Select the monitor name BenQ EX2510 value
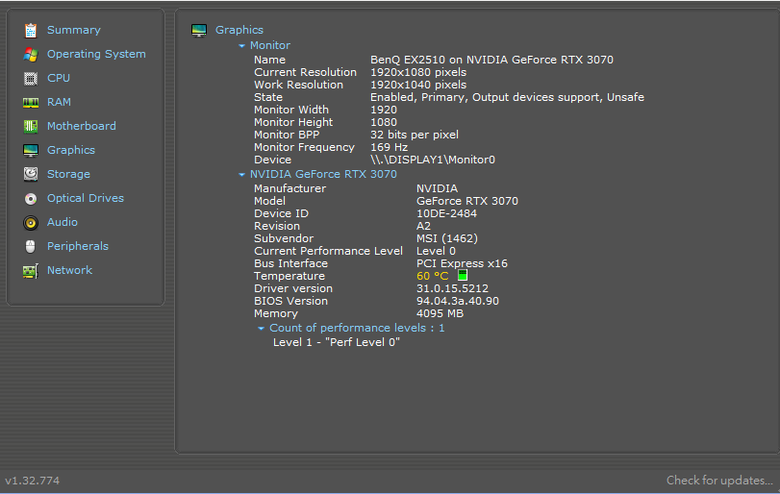 coord(491,60)
